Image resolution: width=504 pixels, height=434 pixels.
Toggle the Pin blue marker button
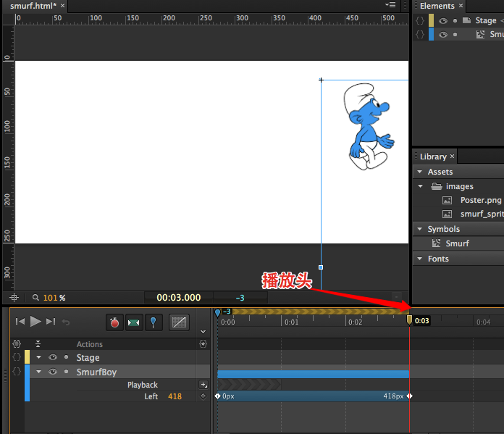coord(154,322)
